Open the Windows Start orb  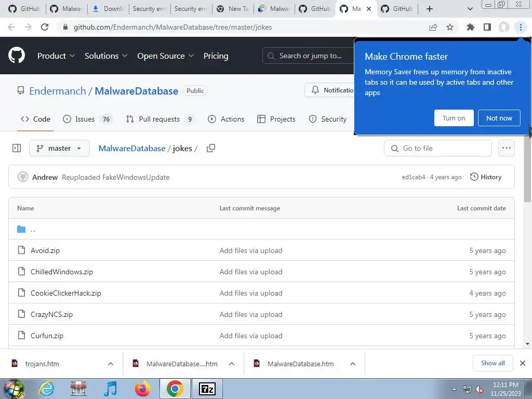pyautogui.click(x=14, y=389)
